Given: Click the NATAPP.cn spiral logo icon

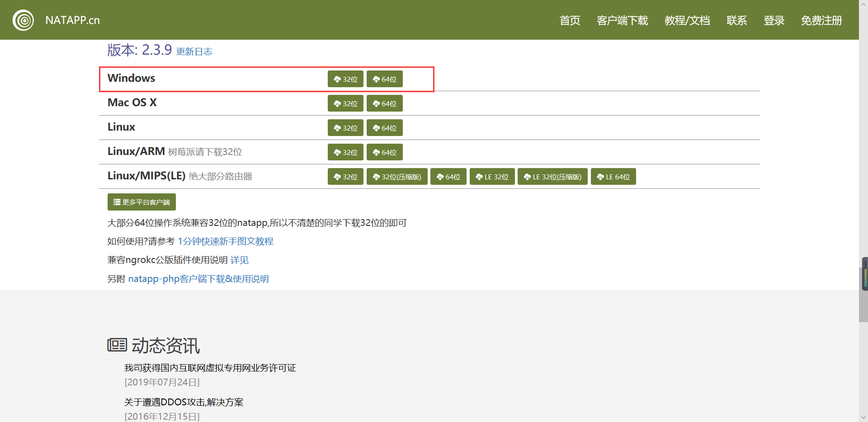Looking at the screenshot, I should point(23,20).
